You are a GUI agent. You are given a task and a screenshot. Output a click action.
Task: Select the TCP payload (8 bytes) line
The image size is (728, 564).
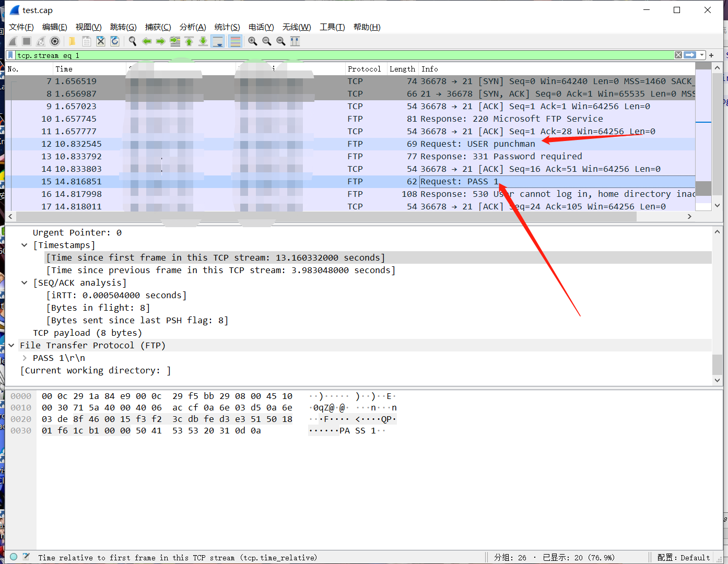pyautogui.click(x=87, y=333)
